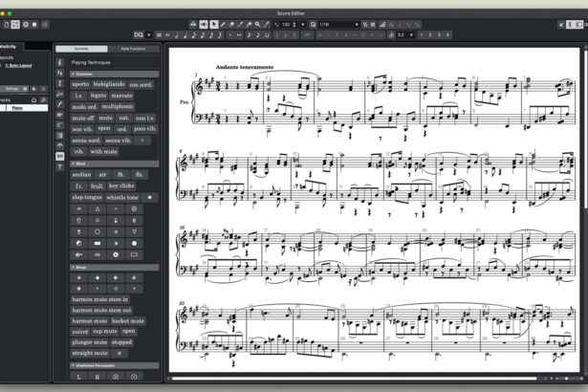588x392 pixels.
Task: Open the Settings button in left panel
Action: point(14,89)
